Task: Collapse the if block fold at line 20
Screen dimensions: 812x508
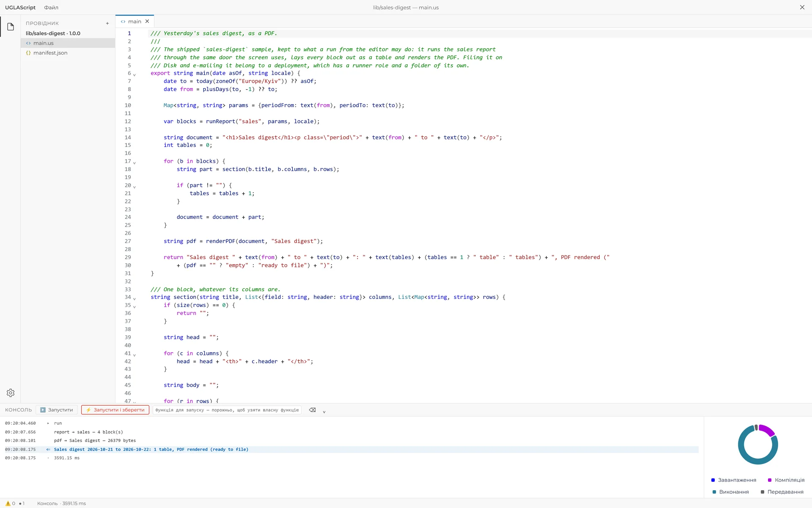Action: click(134, 187)
